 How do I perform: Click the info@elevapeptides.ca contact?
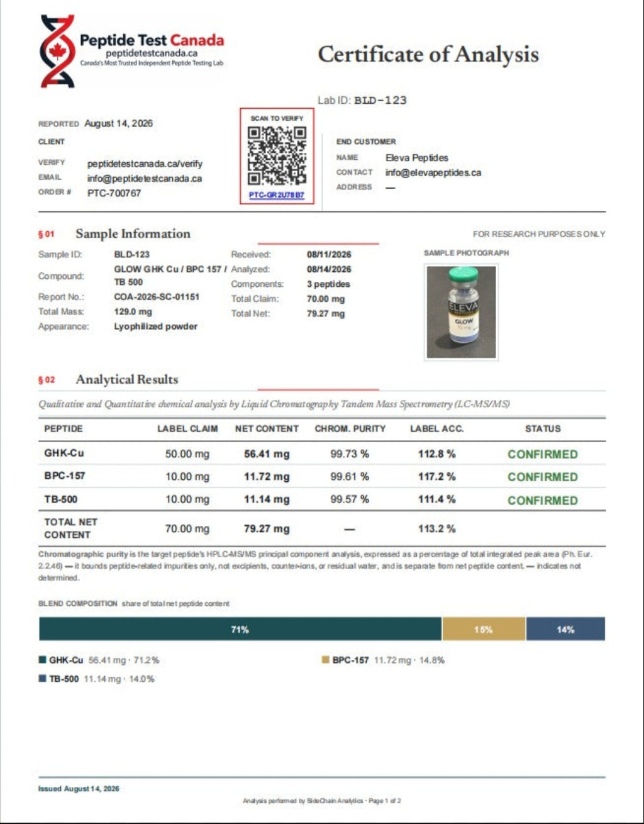point(433,172)
